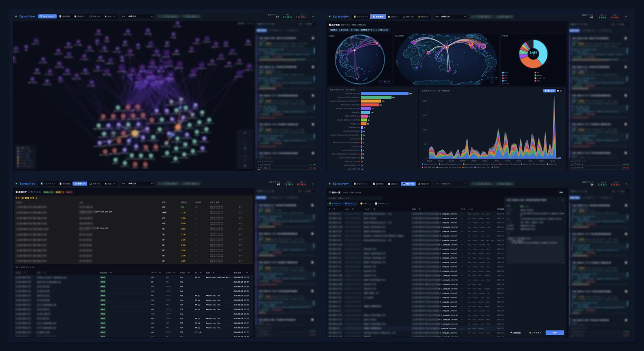Toggle HTTPS legend swatch in app pie chart
This screenshot has width=644, height=351.
click(x=503, y=73)
